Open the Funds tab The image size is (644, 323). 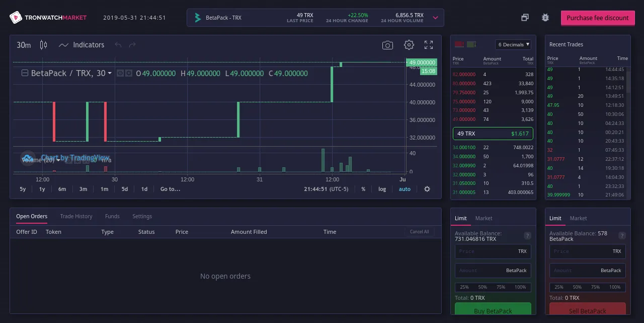pos(112,216)
